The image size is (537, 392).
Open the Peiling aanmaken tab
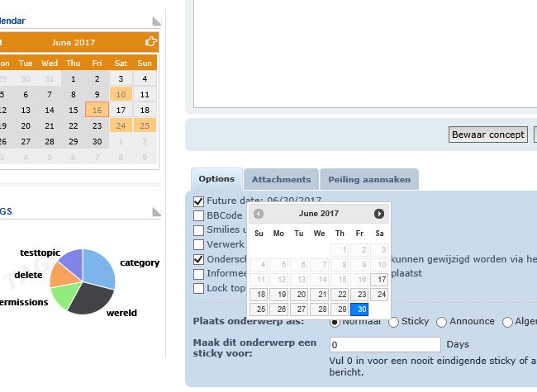(x=369, y=179)
